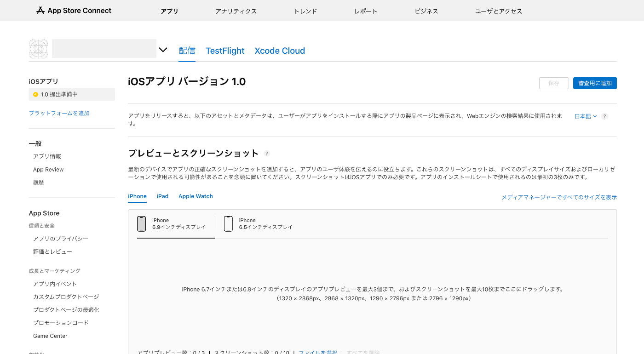Select the 6.9インチディスプレイ device tab

176,224
